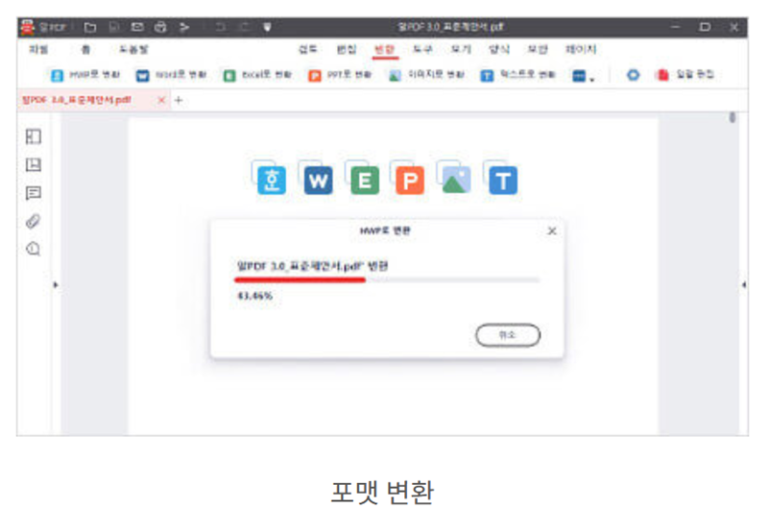
Task: Click 이미지로 변환 in the toolbar
Action: 426,75
